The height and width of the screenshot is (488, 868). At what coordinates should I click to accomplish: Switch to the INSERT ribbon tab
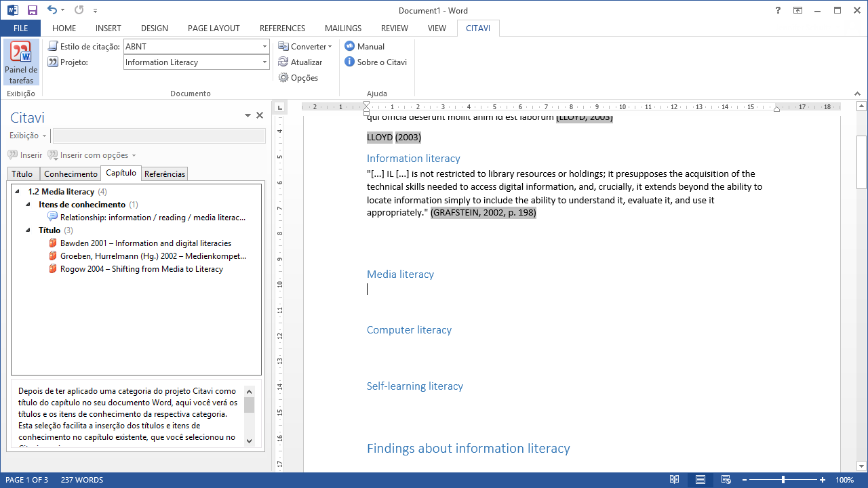pos(108,28)
